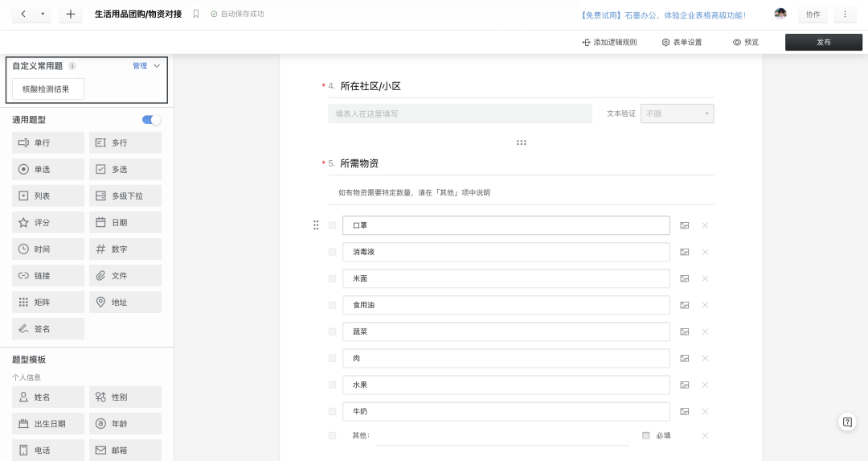Insert the 性别 gender template
The width and height of the screenshot is (868, 461).
point(125,397)
